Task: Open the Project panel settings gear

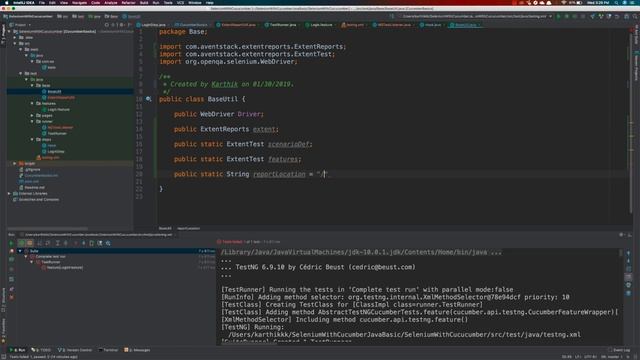Action: [122, 25]
